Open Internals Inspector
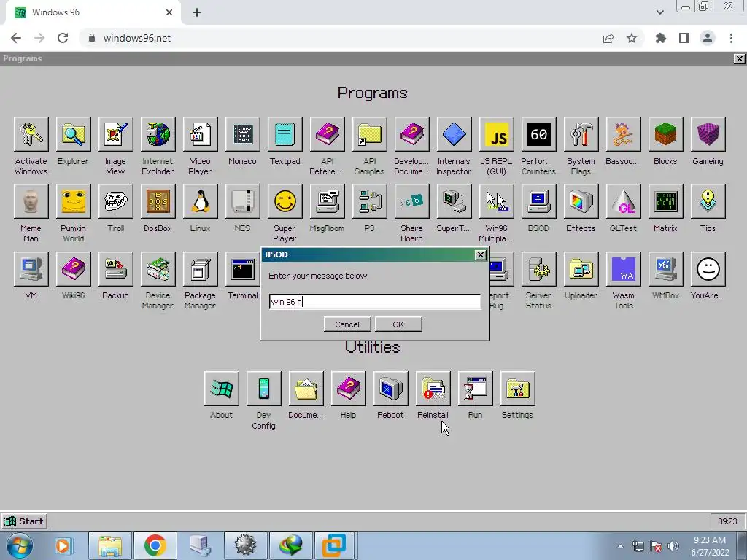Screen dimensions: 747x560 [454, 134]
